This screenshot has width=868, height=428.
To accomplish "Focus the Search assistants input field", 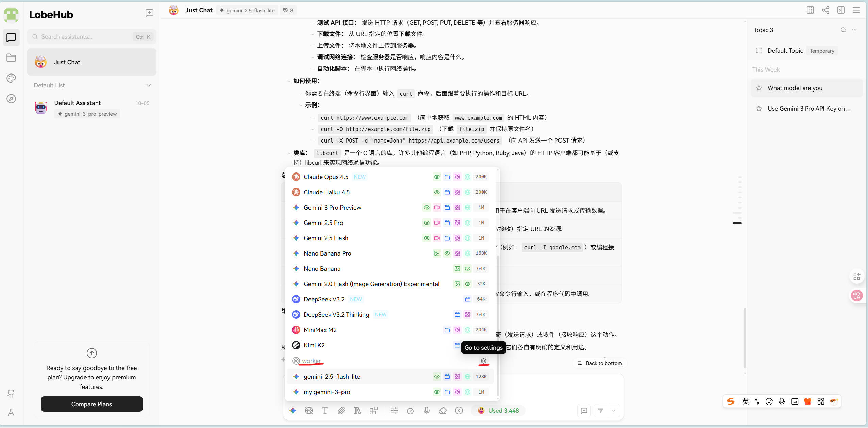I will pos(85,37).
